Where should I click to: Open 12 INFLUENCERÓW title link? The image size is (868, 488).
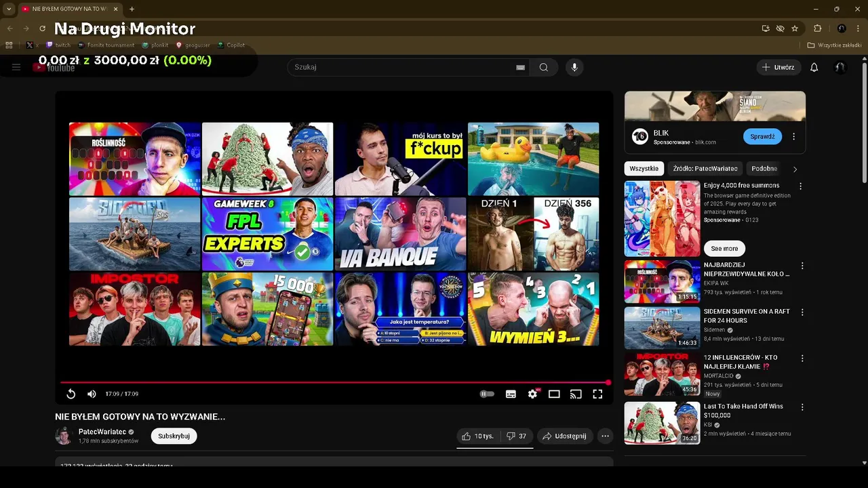point(741,362)
